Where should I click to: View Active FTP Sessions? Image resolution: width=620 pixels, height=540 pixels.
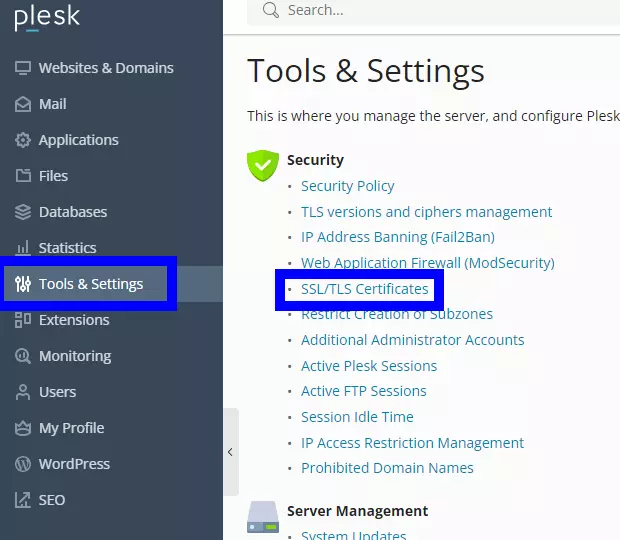tap(364, 391)
